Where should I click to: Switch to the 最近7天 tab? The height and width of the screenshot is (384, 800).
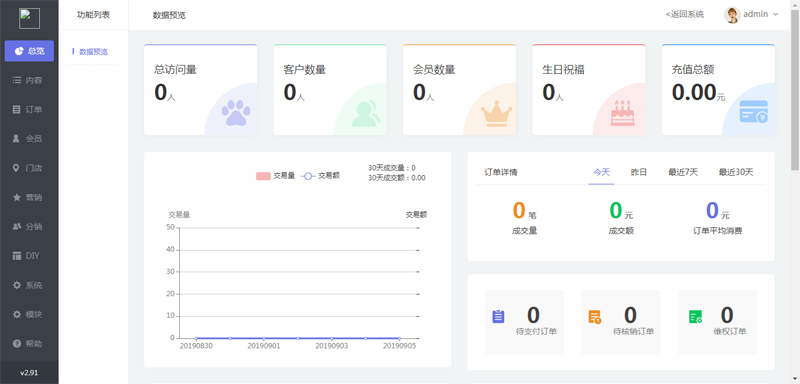(683, 172)
